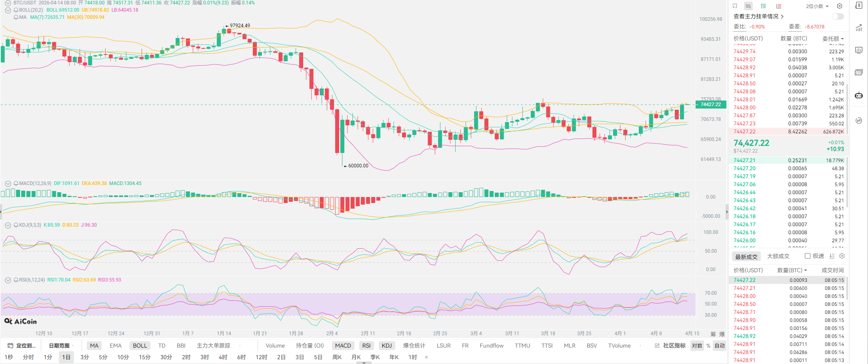Click the 74427.22 price label on axis

tap(710, 105)
